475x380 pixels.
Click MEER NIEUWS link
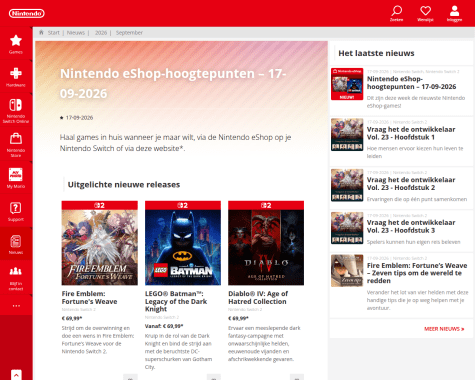(x=444, y=329)
